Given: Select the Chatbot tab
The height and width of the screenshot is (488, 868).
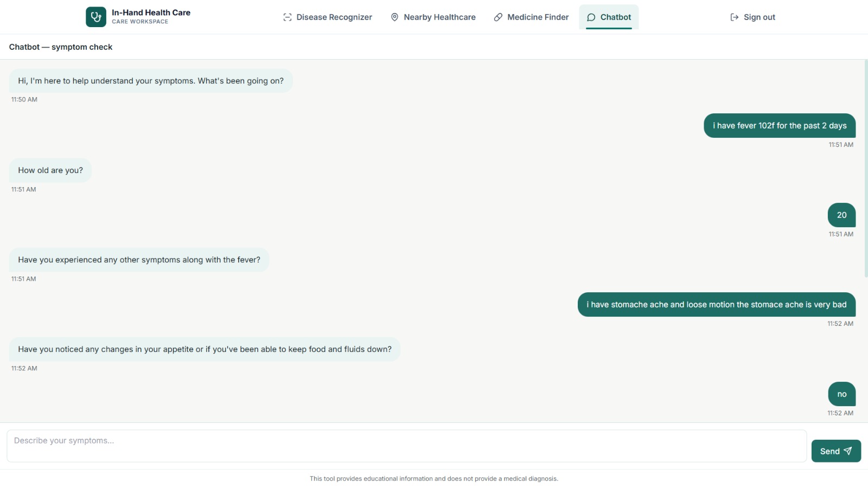Looking at the screenshot, I should pyautogui.click(x=609, y=17).
